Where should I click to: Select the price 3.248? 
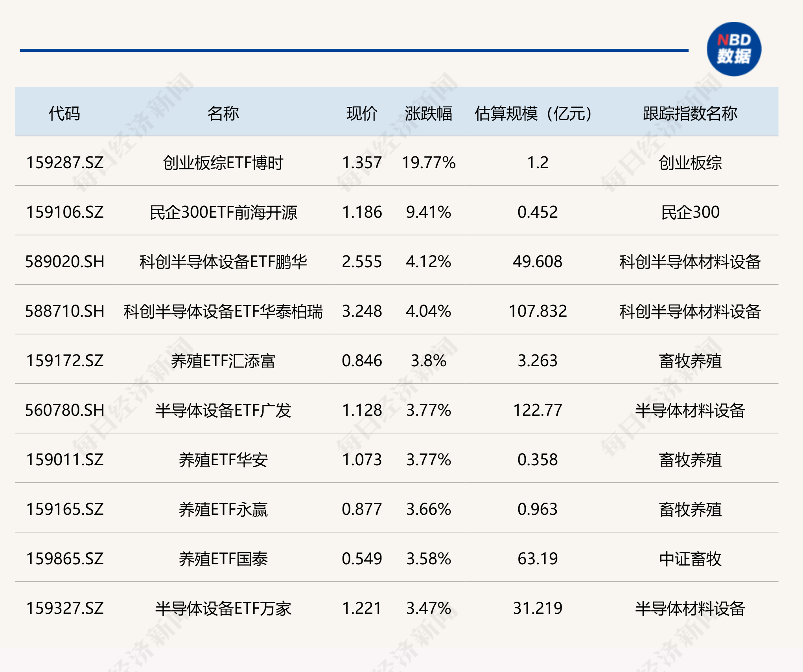[362, 311]
